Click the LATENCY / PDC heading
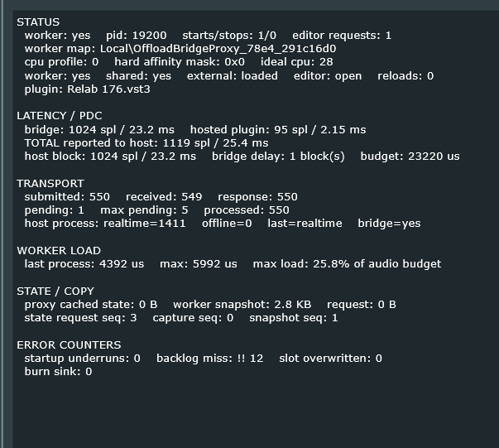The height and width of the screenshot is (448, 499). [60, 116]
